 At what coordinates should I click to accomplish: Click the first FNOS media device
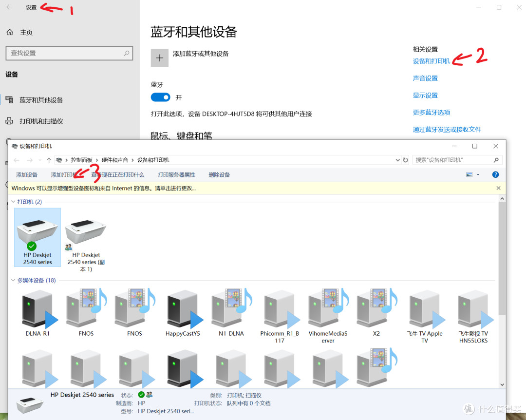(86, 313)
